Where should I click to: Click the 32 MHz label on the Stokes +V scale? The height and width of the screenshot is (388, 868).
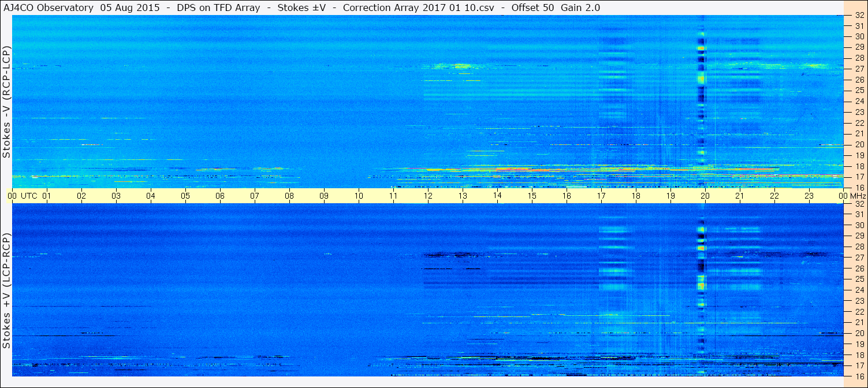(859, 204)
